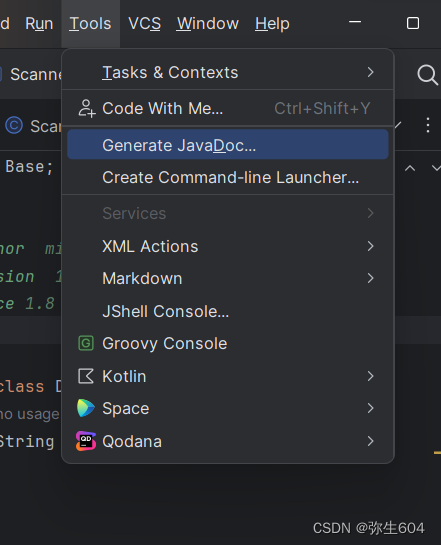Expand Space submenu arrow
The image size is (441, 545).
[x=370, y=408]
